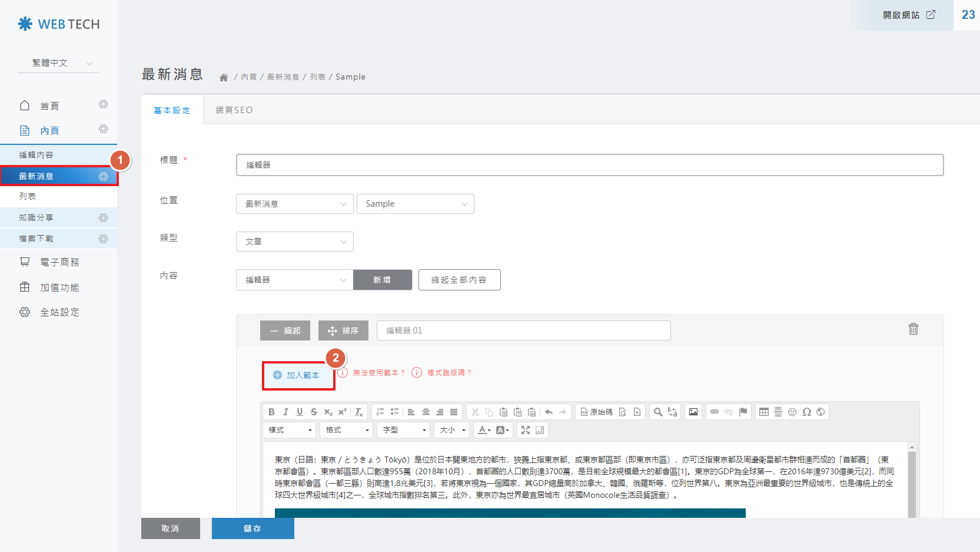Viewport: 980px width, 552px height.
Task: Open the text color picker
Action: click(484, 430)
